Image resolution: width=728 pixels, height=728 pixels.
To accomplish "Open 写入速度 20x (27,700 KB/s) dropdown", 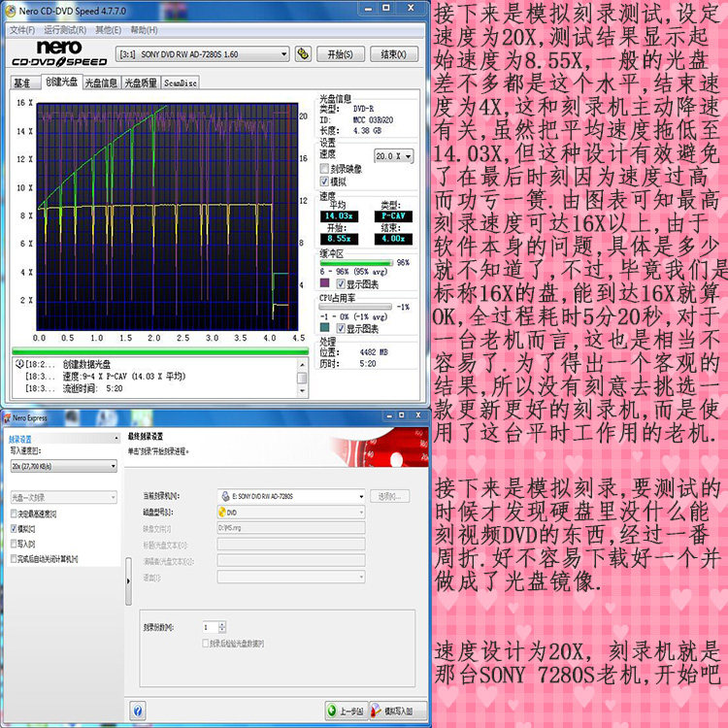I will coord(64,466).
